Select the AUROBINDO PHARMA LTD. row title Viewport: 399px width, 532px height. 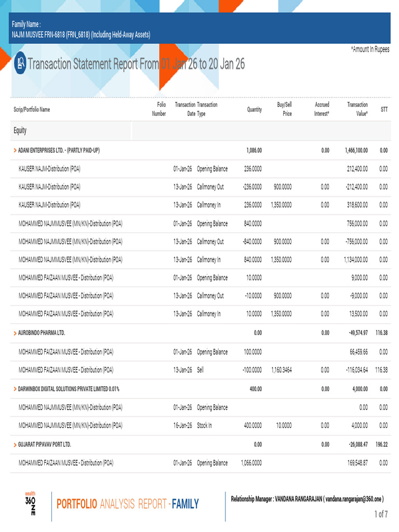point(42,333)
